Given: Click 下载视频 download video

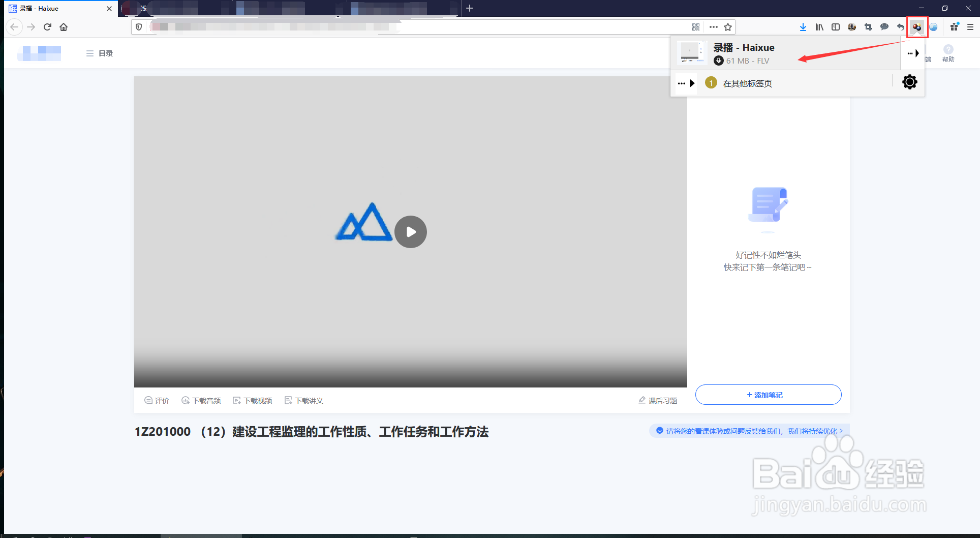Looking at the screenshot, I should coord(252,401).
